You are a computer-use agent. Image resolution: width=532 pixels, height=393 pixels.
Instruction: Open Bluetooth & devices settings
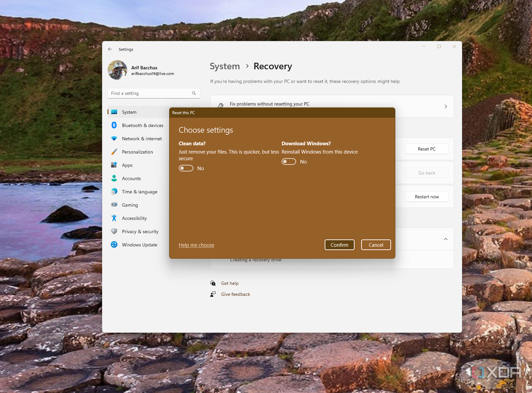(143, 125)
